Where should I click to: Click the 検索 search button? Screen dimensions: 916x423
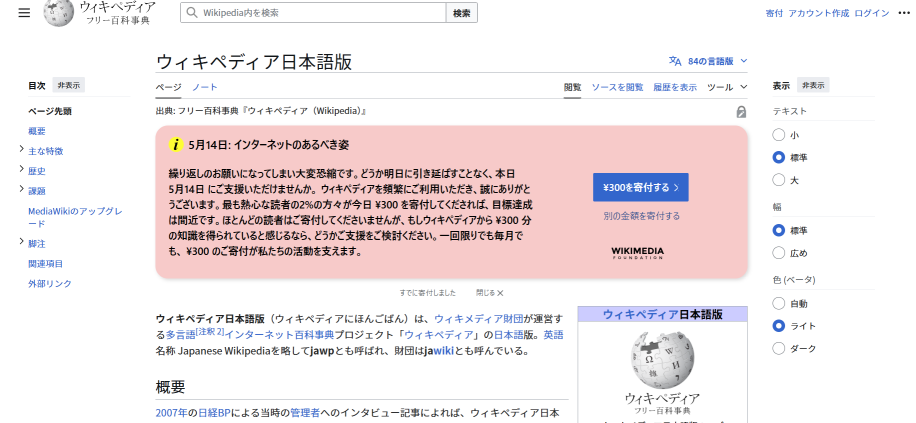click(462, 13)
